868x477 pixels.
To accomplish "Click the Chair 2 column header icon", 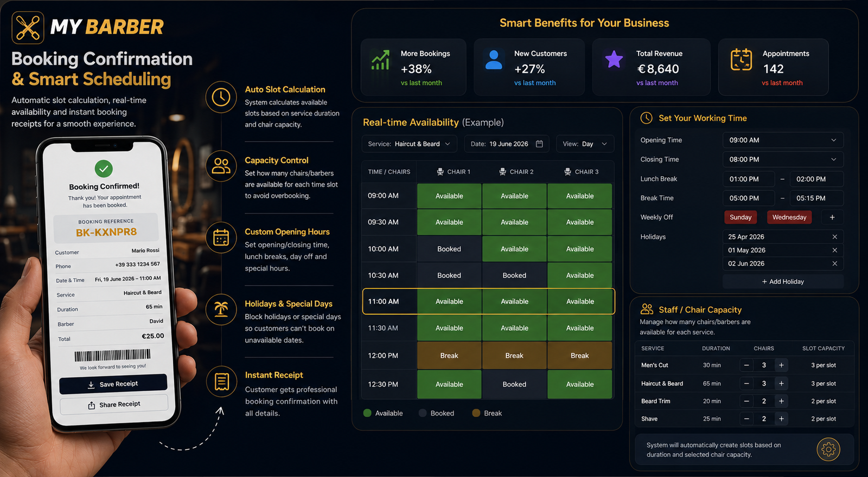I will (503, 172).
